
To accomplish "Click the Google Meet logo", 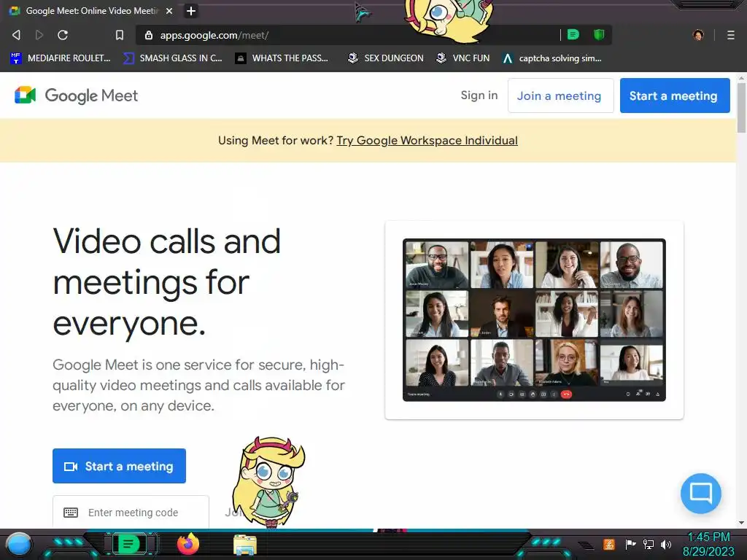I will [76, 96].
